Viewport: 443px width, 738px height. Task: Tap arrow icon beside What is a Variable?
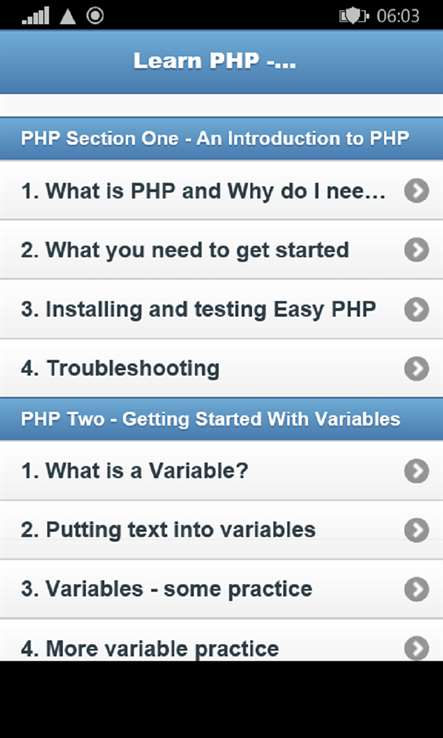click(x=417, y=471)
